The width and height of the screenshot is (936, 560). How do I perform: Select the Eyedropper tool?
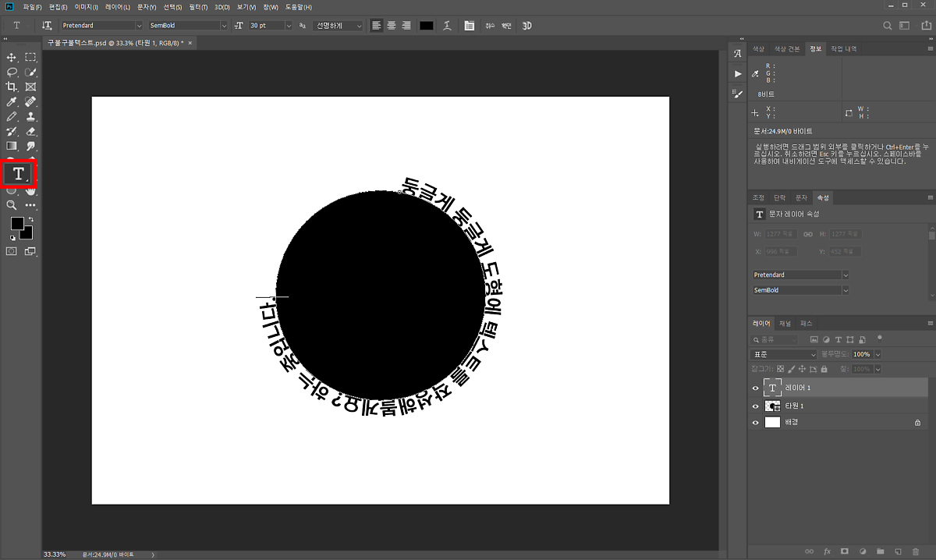click(x=12, y=101)
